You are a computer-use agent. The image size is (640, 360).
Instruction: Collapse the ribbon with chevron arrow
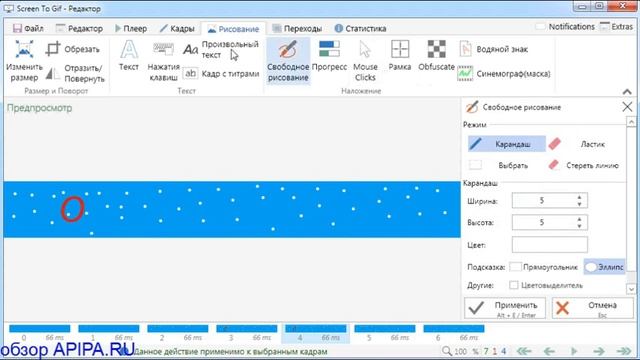[x=627, y=92]
